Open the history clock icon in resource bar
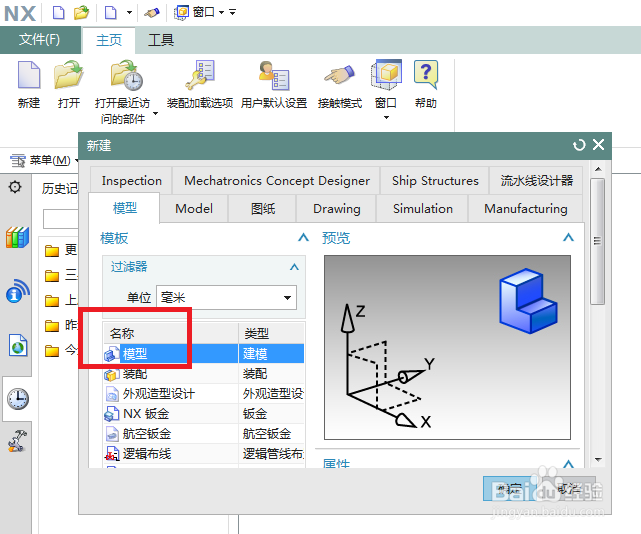 click(x=18, y=399)
